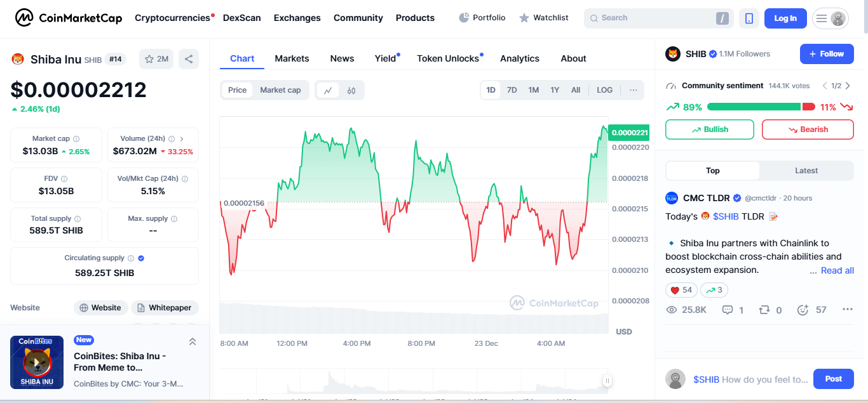This screenshot has height=403, width=868.
Task: Click FDV info icon
Action: [x=64, y=179]
